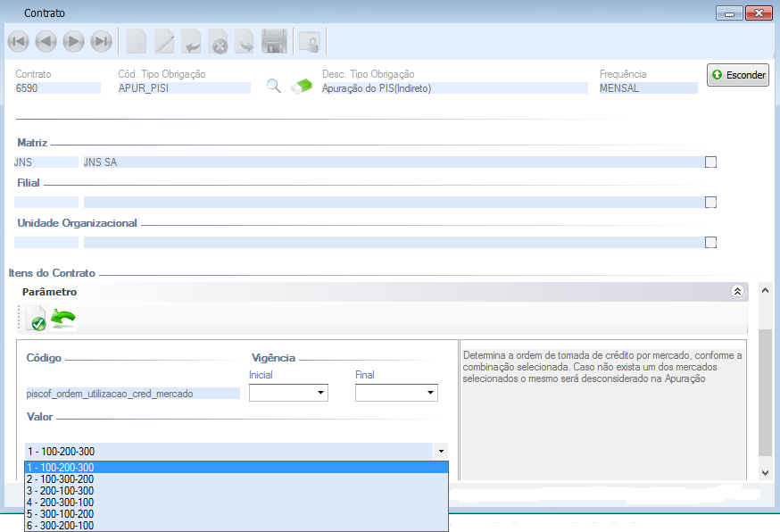Click the Matriz name field JNS SA

click(393, 162)
